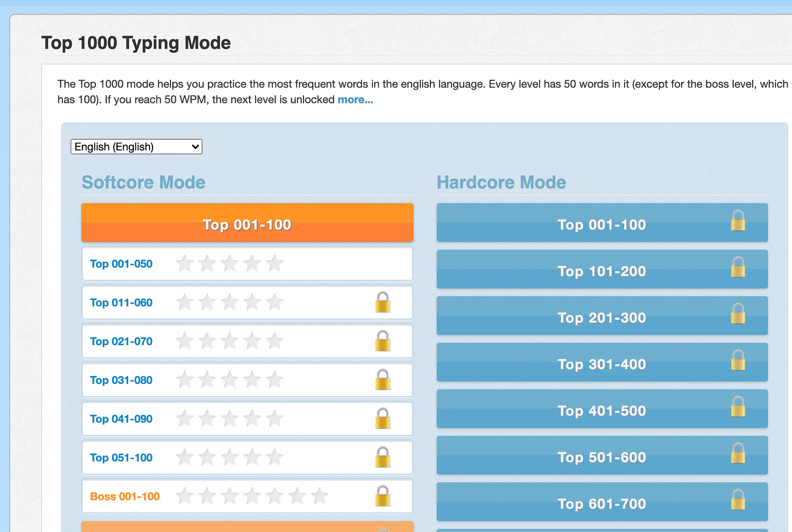Image resolution: width=792 pixels, height=532 pixels.
Task: Expand Hardcore Top 101-200 section
Action: [602, 269]
